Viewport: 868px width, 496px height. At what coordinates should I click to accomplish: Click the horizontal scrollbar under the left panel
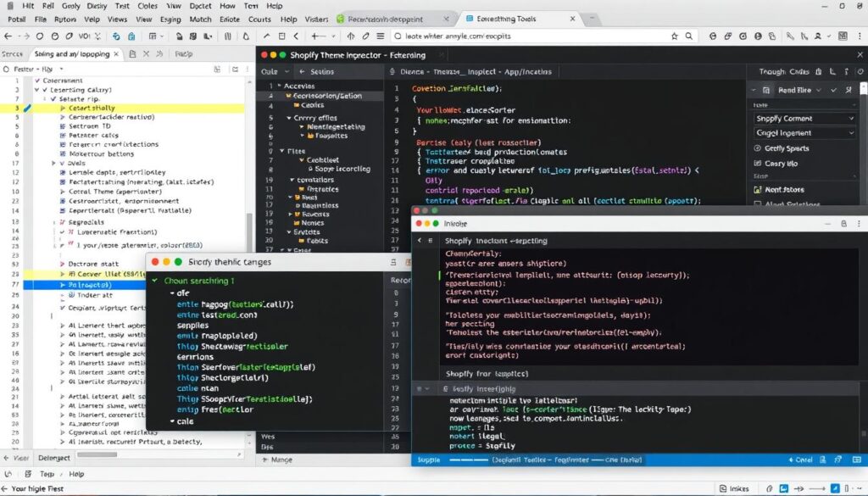(x=97, y=455)
